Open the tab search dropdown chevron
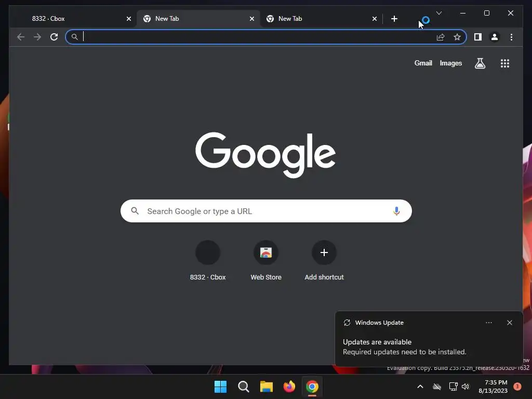Image resolution: width=532 pixels, height=399 pixels. pos(439,13)
